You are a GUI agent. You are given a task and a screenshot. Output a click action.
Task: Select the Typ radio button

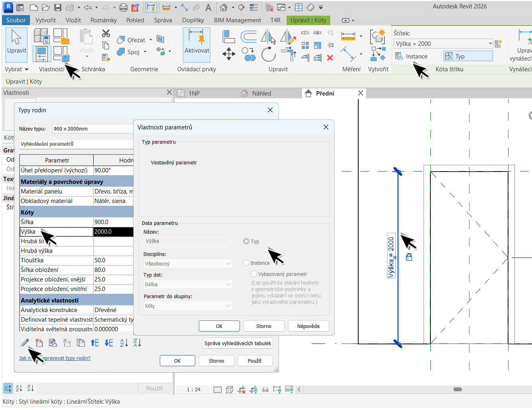(246, 241)
